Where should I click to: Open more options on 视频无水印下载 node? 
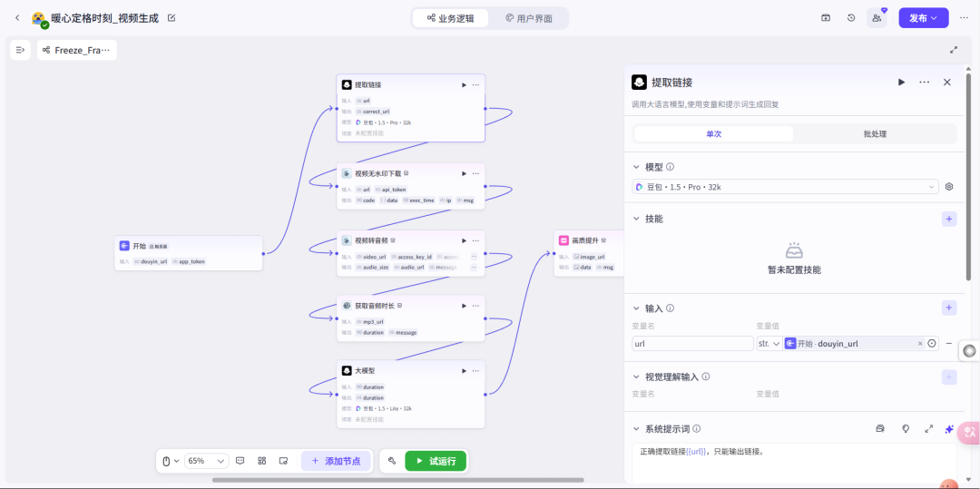click(475, 173)
